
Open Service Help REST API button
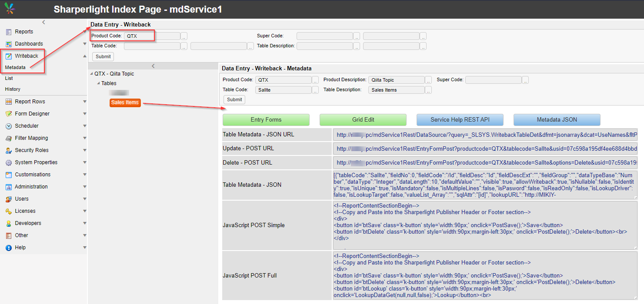pos(460,120)
